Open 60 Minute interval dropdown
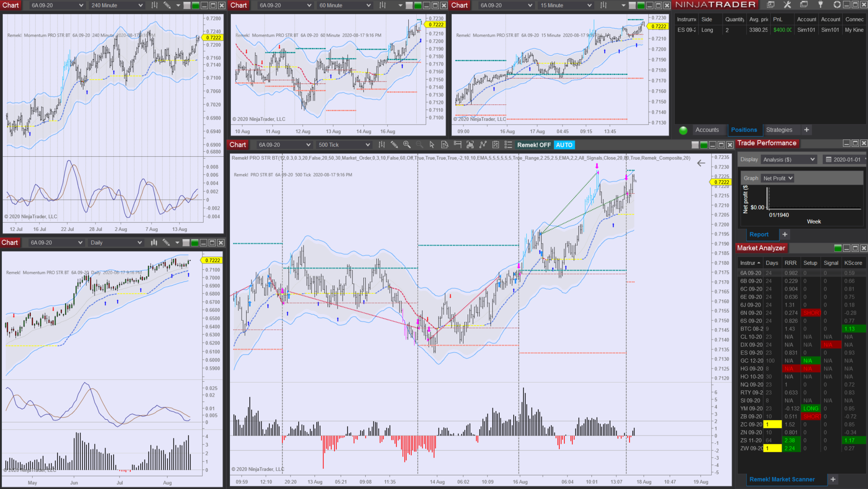Viewport: 868px width, 489px height. tap(345, 5)
